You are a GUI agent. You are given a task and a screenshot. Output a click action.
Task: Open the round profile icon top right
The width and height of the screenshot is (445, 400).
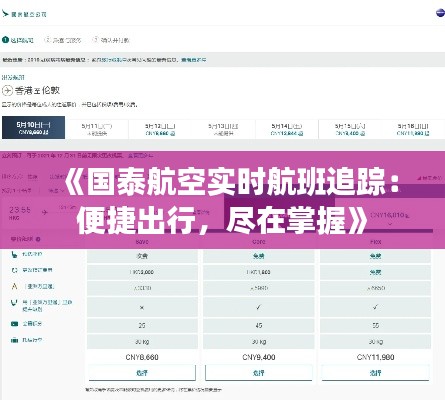point(440,13)
